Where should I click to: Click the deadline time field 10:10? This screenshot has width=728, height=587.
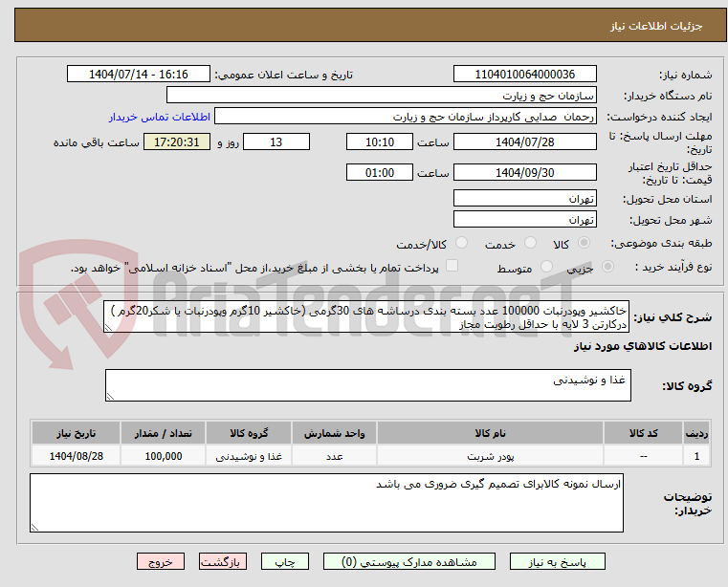click(380, 141)
